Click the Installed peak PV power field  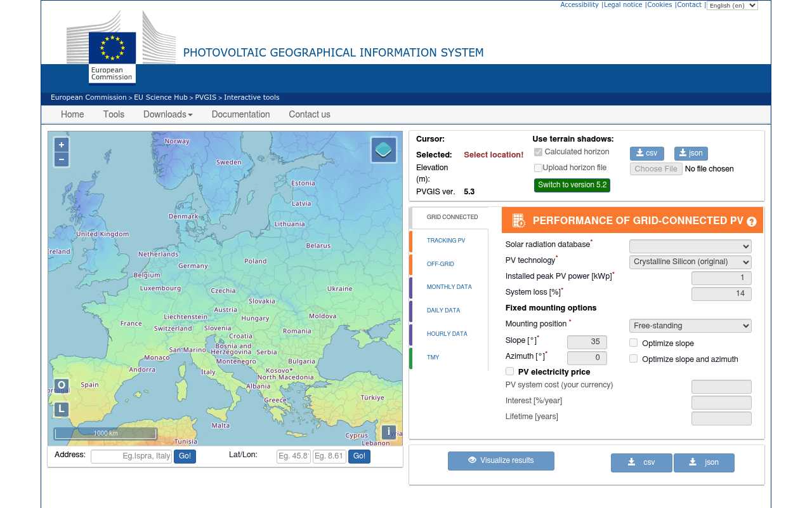coord(721,278)
